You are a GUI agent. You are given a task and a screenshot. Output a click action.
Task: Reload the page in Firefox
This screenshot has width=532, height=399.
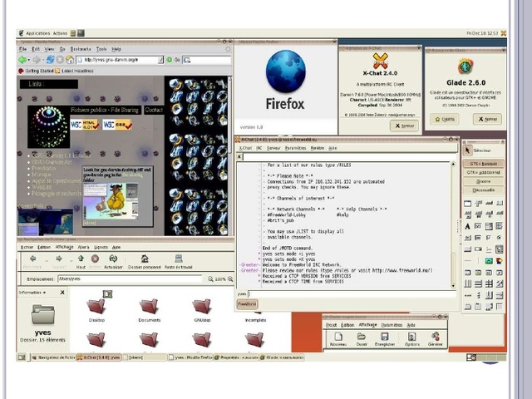tap(50, 60)
